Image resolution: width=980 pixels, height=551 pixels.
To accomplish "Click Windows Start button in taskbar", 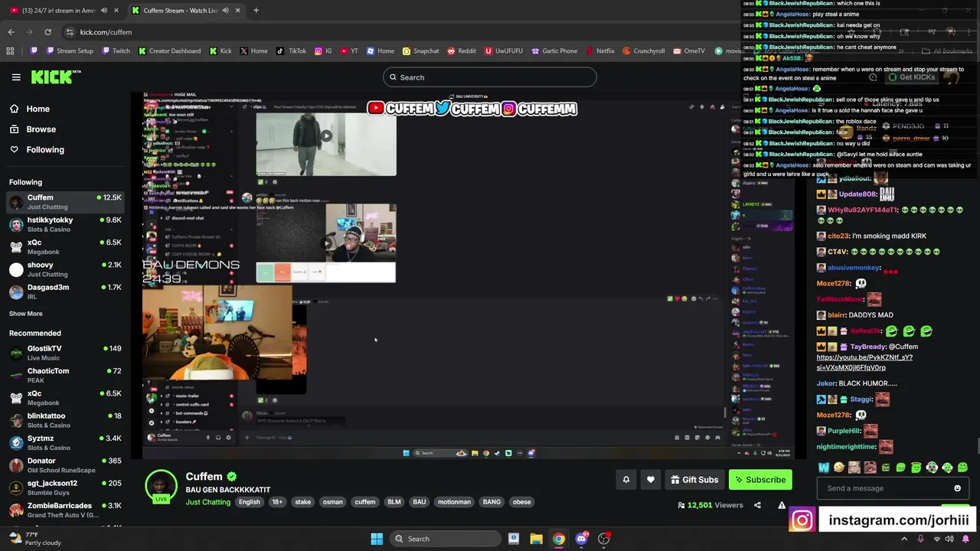I will [x=377, y=539].
